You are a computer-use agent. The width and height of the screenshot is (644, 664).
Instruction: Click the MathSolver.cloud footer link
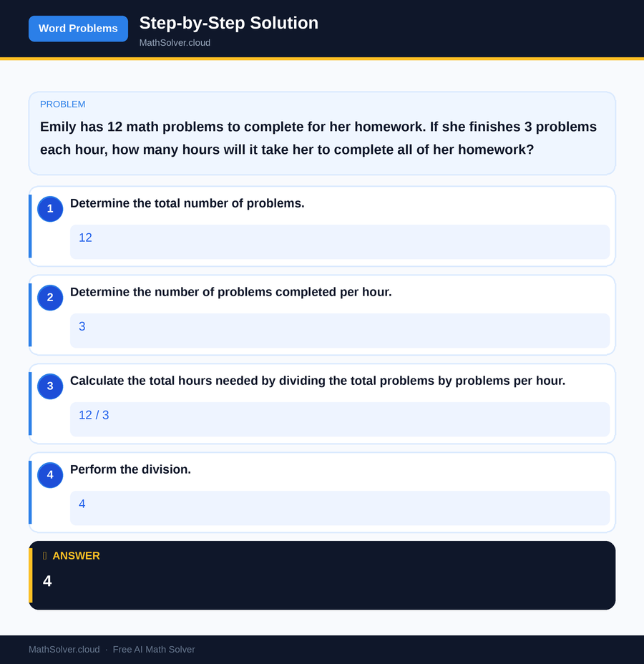coord(64,650)
